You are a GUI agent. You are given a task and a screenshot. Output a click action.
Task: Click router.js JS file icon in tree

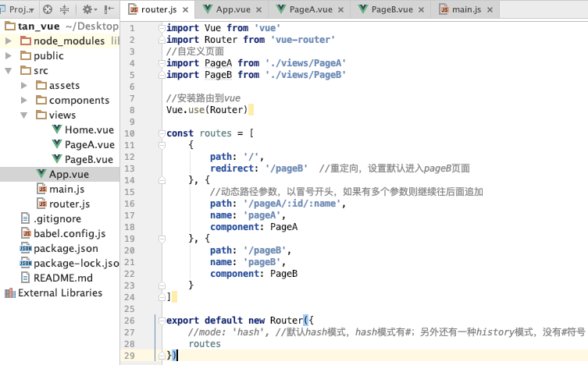(x=42, y=204)
